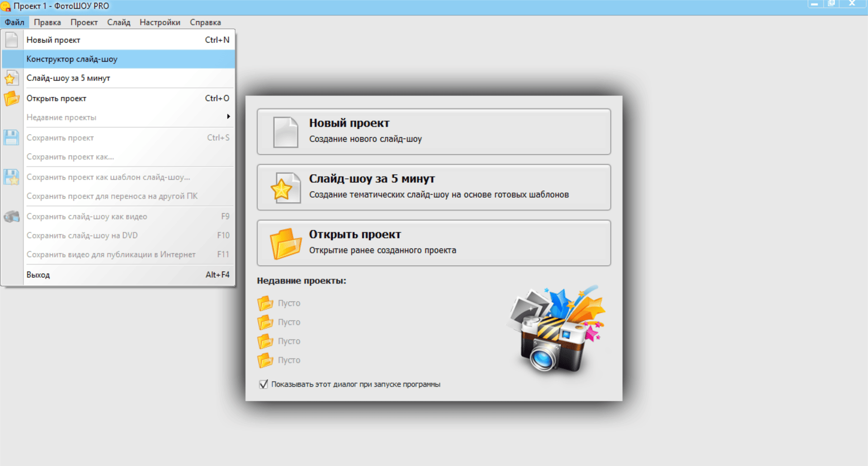Image resolution: width=868 pixels, height=466 pixels.
Task: Uncheck Показывать этот диалог при запуске программы
Action: pyautogui.click(x=264, y=384)
